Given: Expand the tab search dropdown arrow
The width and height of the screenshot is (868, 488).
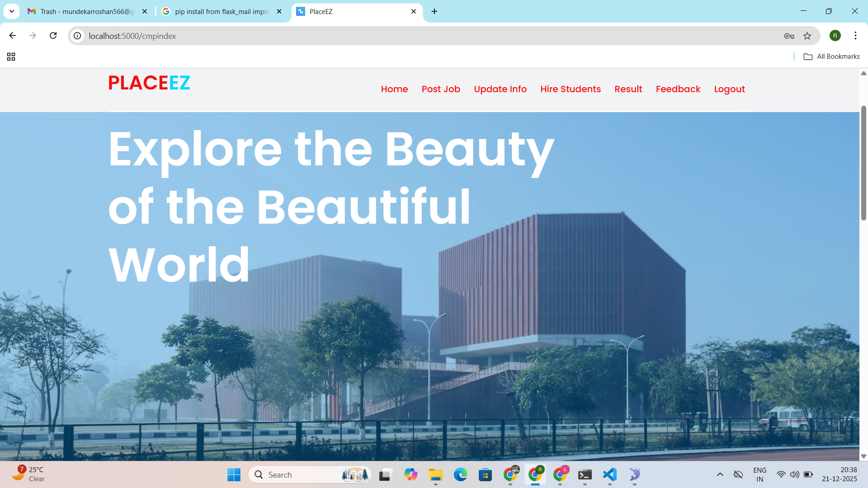Looking at the screenshot, I should (x=12, y=11).
